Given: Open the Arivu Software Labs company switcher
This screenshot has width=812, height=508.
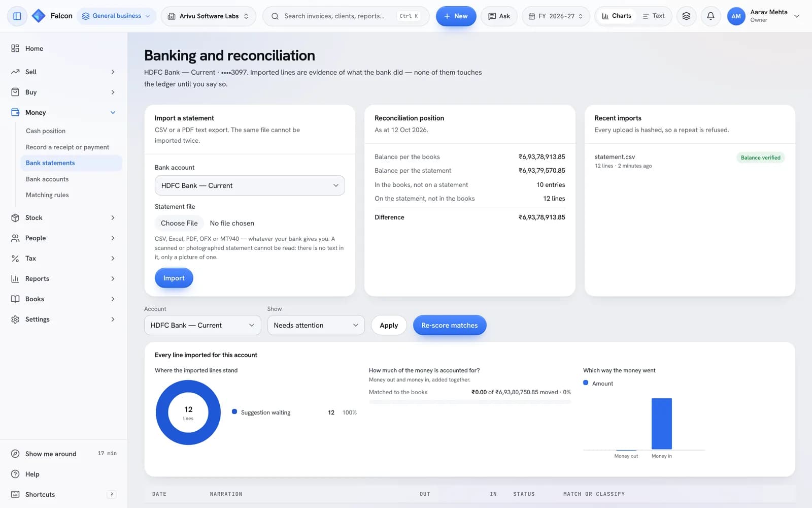Looking at the screenshot, I should pyautogui.click(x=209, y=16).
